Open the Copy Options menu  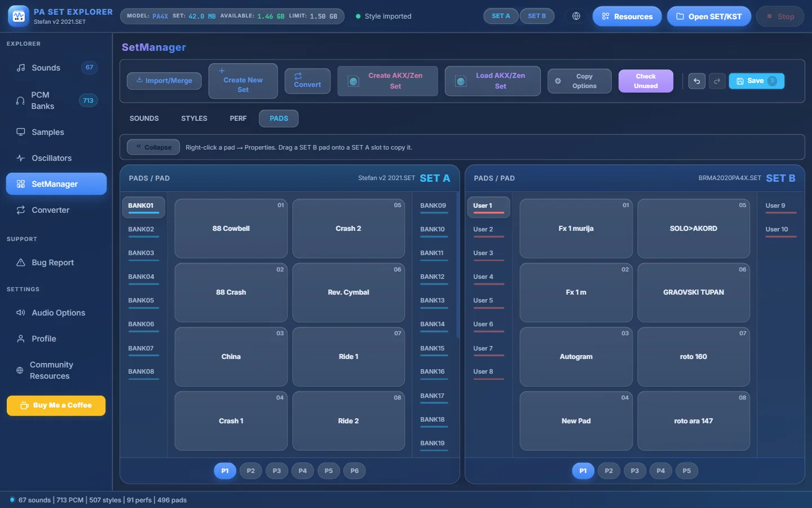(x=580, y=81)
